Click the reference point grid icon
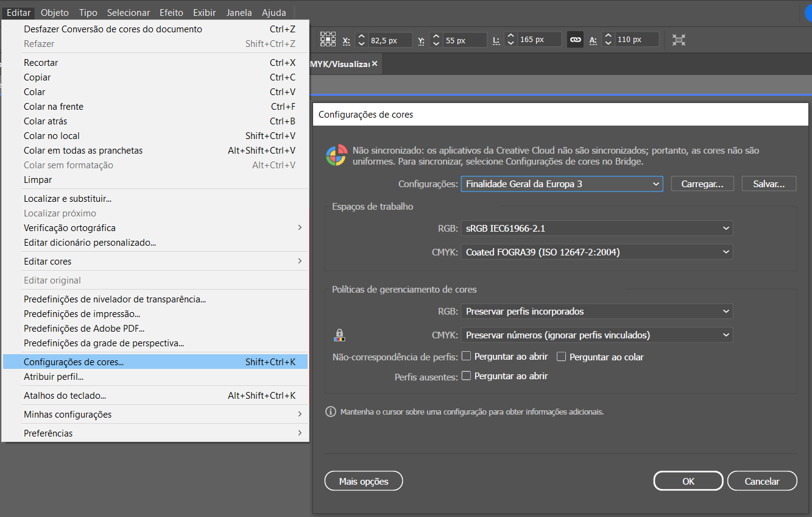This screenshot has width=812, height=517. click(328, 40)
